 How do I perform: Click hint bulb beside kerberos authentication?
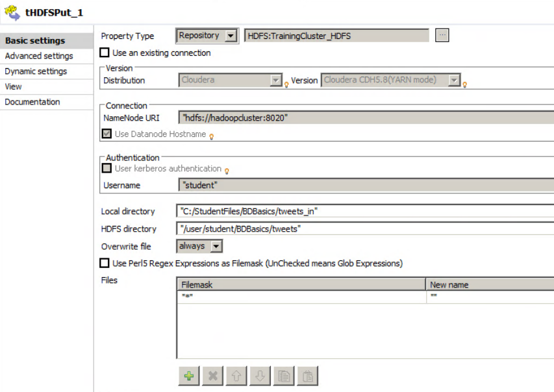point(227,171)
